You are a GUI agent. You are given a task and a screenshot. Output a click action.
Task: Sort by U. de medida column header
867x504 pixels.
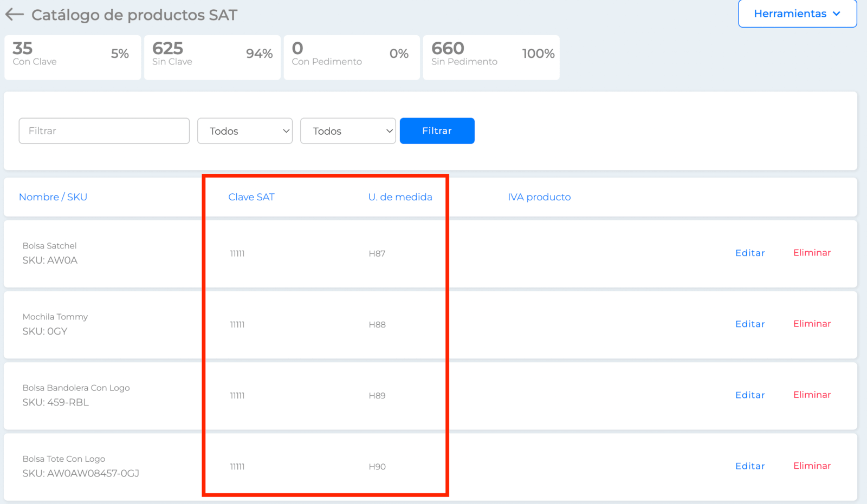tap(400, 197)
